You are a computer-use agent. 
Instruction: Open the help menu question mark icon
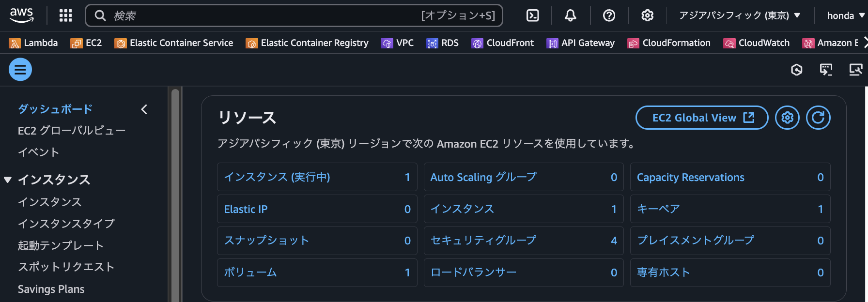pos(609,15)
